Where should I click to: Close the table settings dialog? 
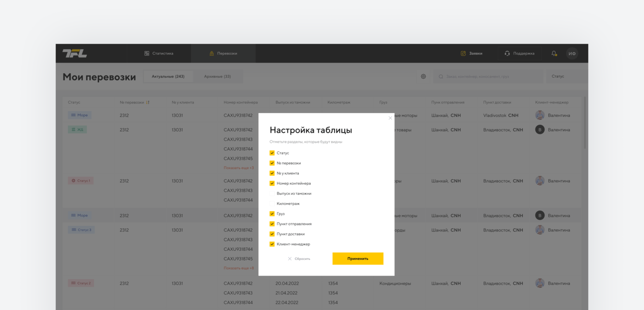[390, 118]
